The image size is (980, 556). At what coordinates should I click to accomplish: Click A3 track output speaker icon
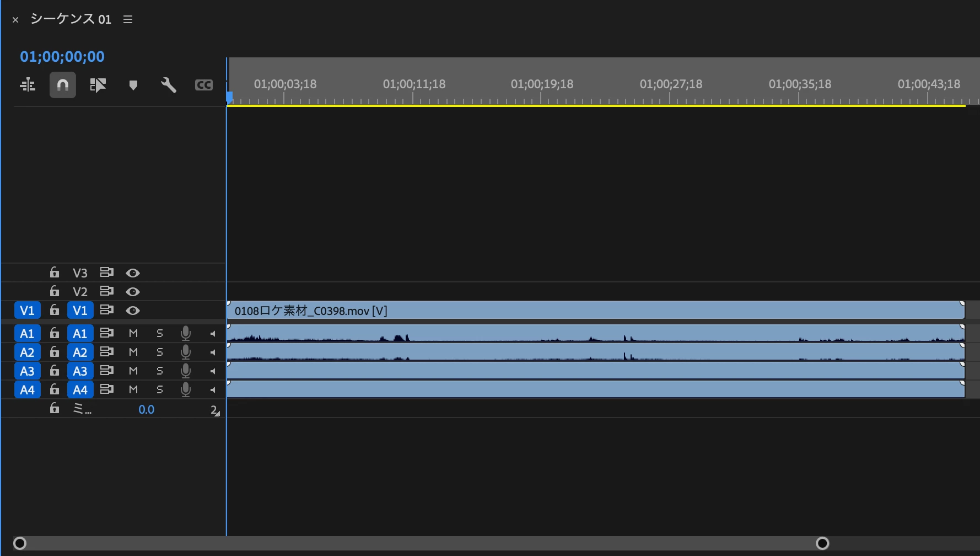[x=213, y=371]
